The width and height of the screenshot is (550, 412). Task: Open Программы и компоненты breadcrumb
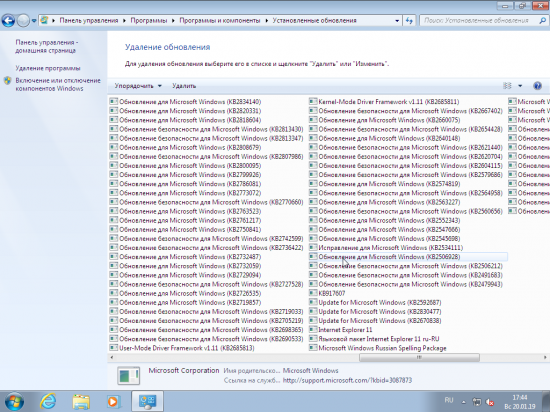(220, 20)
